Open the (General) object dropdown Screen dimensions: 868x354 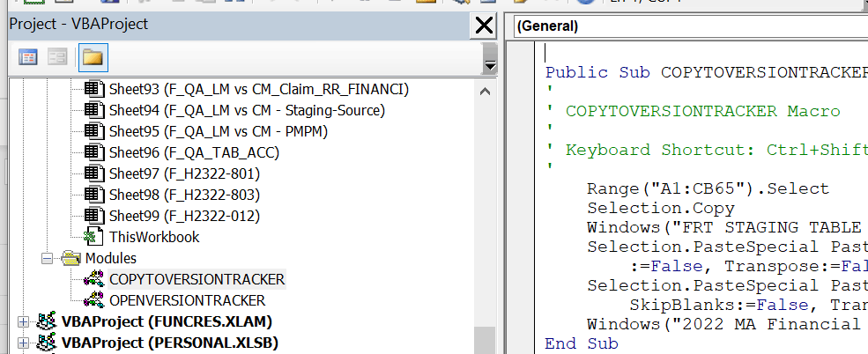click(689, 26)
